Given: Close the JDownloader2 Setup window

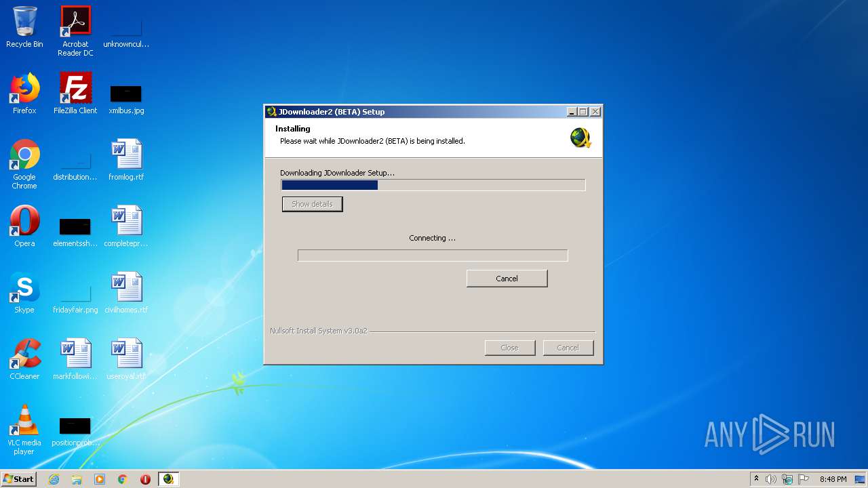Looking at the screenshot, I should click(x=595, y=112).
